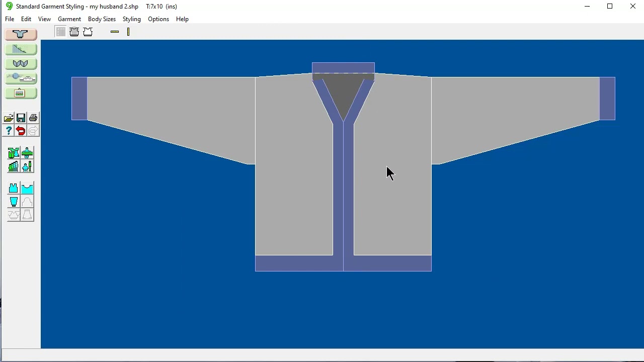Click the Undo arrow icon
The width and height of the screenshot is (644, 362).
click(x=20, y=131)
